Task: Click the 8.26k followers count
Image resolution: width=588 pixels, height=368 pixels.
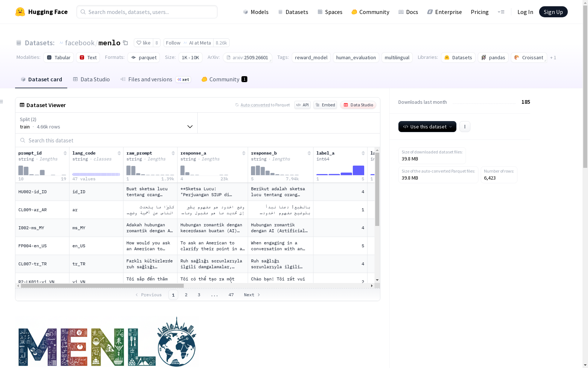Action: pyautogui.click(x=221, y=43)
